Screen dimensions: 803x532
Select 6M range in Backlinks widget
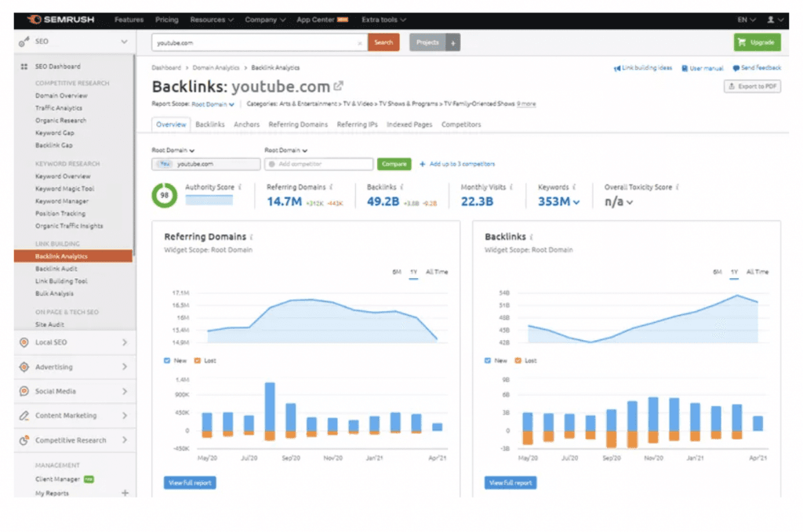pyautogui.click(x=718, y=272)
